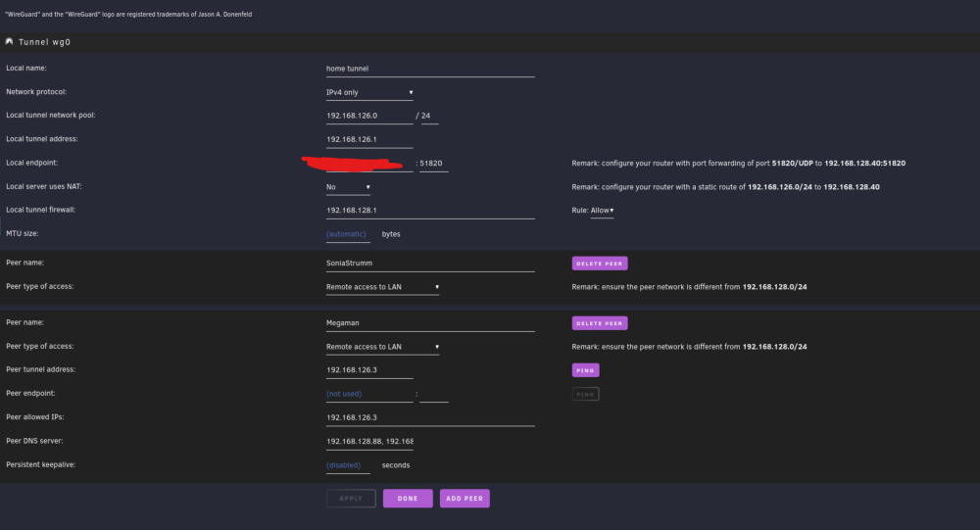This screenshot has height=530, width=980.
Task: Click the 'Tunnel wg0' heading text
Action: [x=44, y=42]
